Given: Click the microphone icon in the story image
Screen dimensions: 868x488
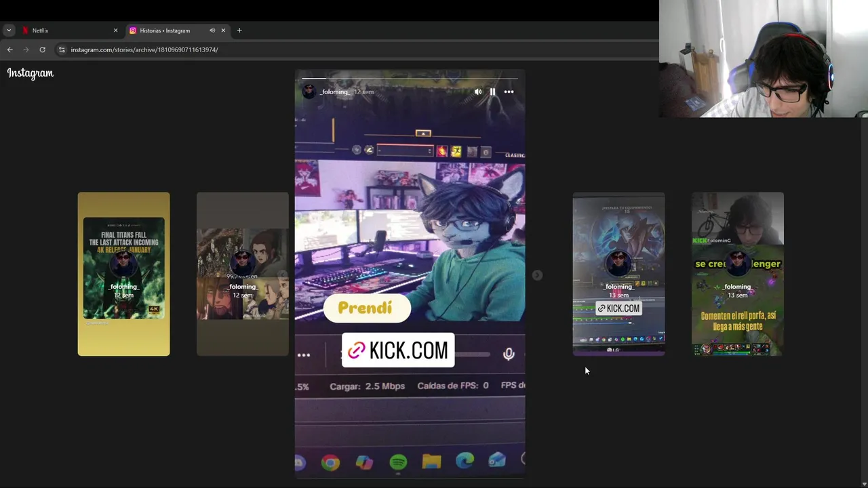Looking at the screenshot, I should click(509, 354).
